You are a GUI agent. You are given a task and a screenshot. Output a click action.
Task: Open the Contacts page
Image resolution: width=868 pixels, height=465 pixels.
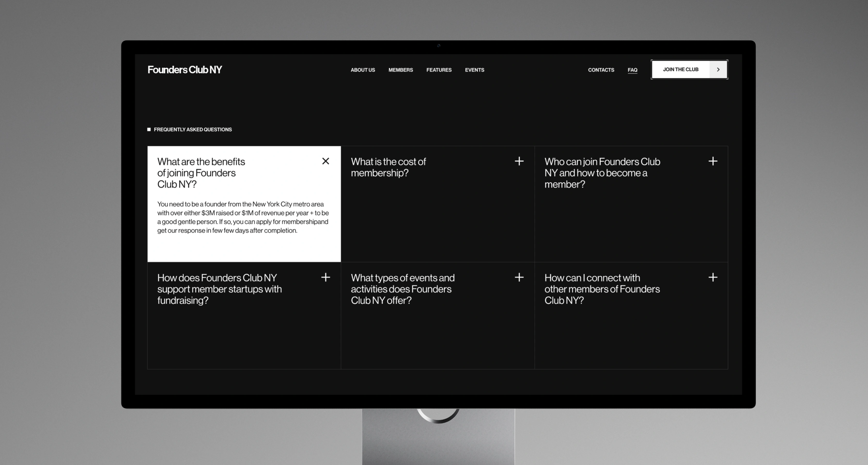[601, 70]
